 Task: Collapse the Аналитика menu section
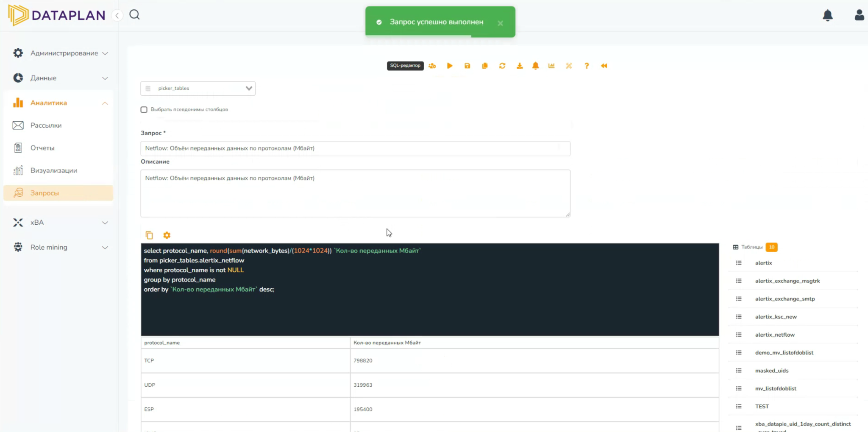click(60, 103)
